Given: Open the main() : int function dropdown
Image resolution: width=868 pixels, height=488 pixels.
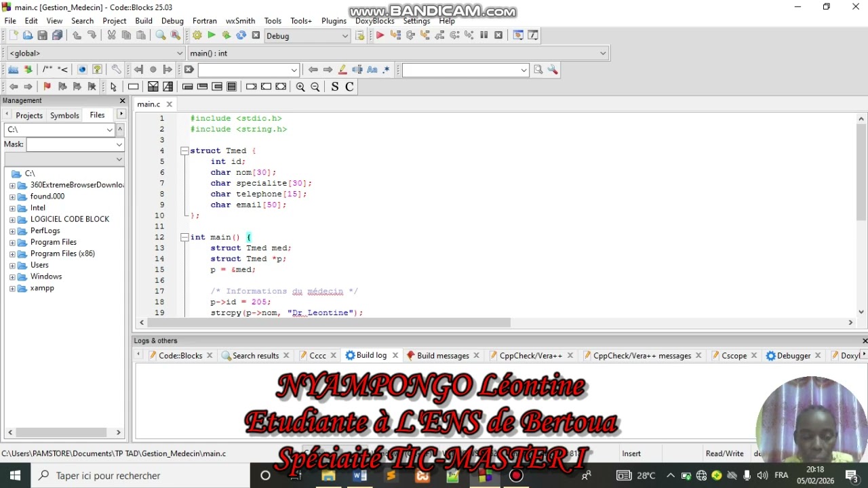Looking at the screenshot, I should 398,53.
